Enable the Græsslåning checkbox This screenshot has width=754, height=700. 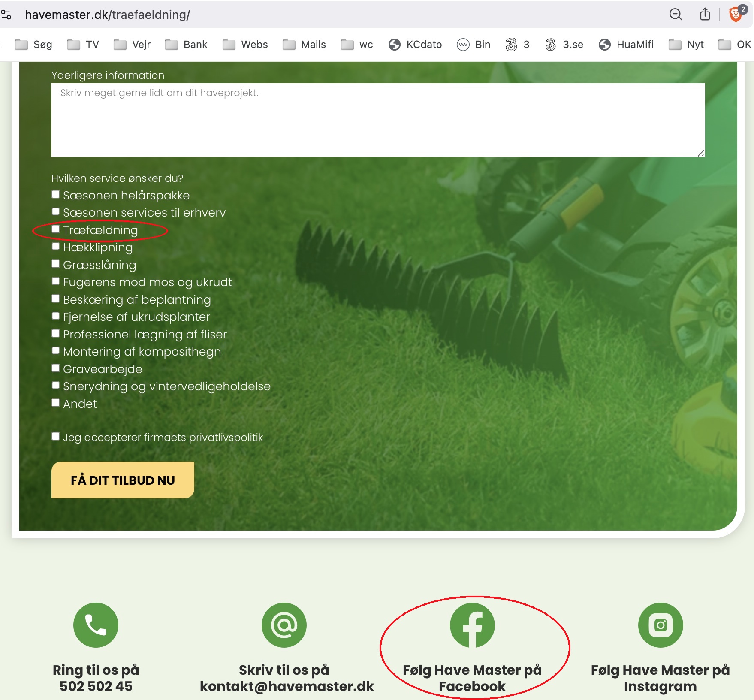click(x=56, y=264)
